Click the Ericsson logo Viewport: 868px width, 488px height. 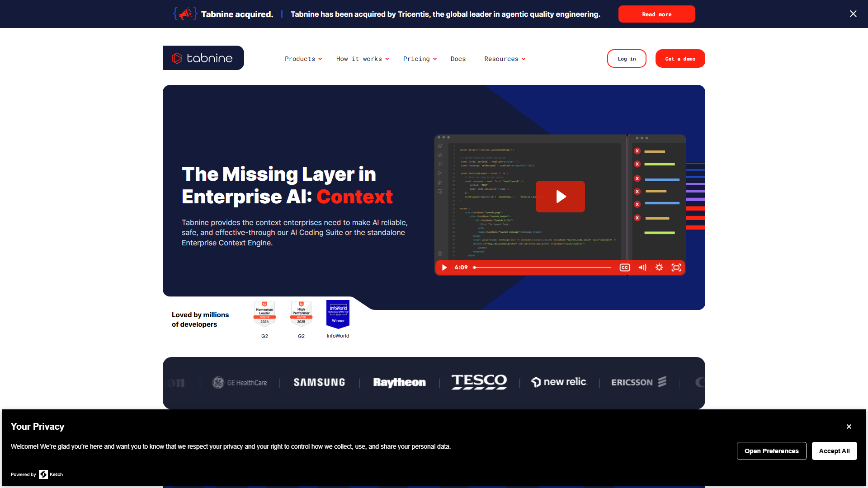coord(639,382)
